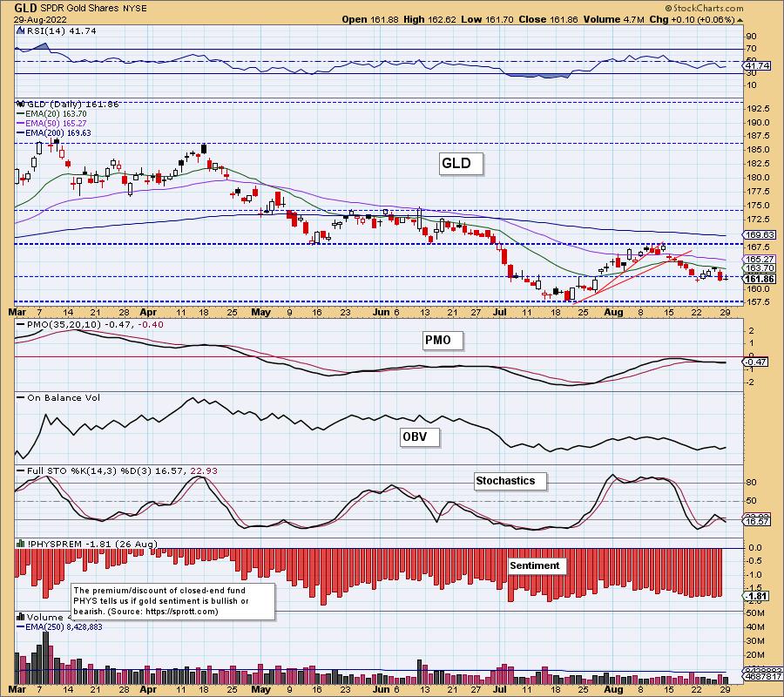Click the 165.27 price tag on right axis
Image resolution: width=784 pixels, height=697 pixels.
pyautogui.click(x=760, y=259)
